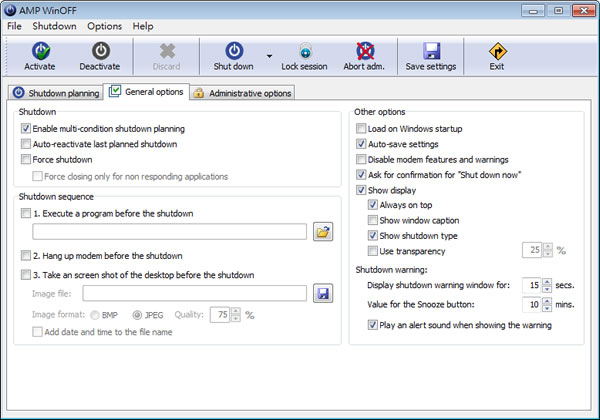Increase shutdown warning seconds up arrow
The image size is (600, 420).
click(x=548, y=282)
